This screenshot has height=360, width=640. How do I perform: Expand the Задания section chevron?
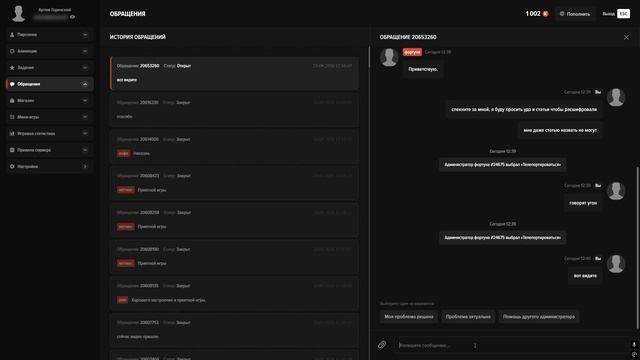click(x=85, y=67)
